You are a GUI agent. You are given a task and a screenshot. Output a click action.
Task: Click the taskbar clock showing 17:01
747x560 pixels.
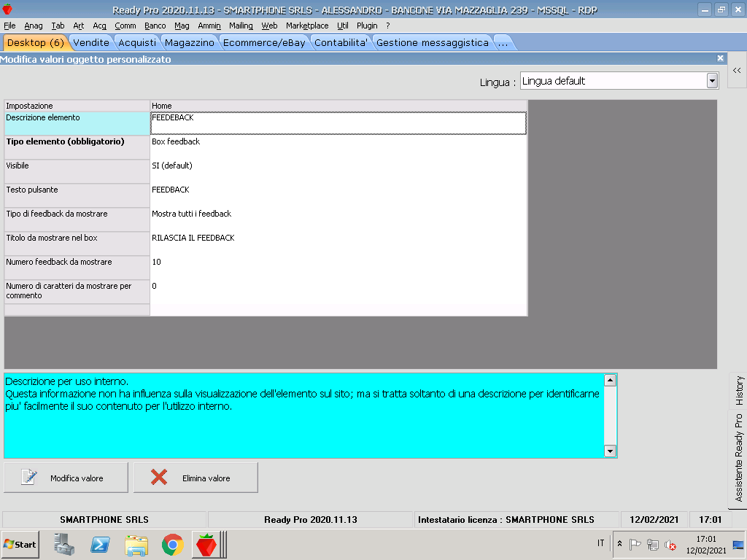click(x=706, y=544)
